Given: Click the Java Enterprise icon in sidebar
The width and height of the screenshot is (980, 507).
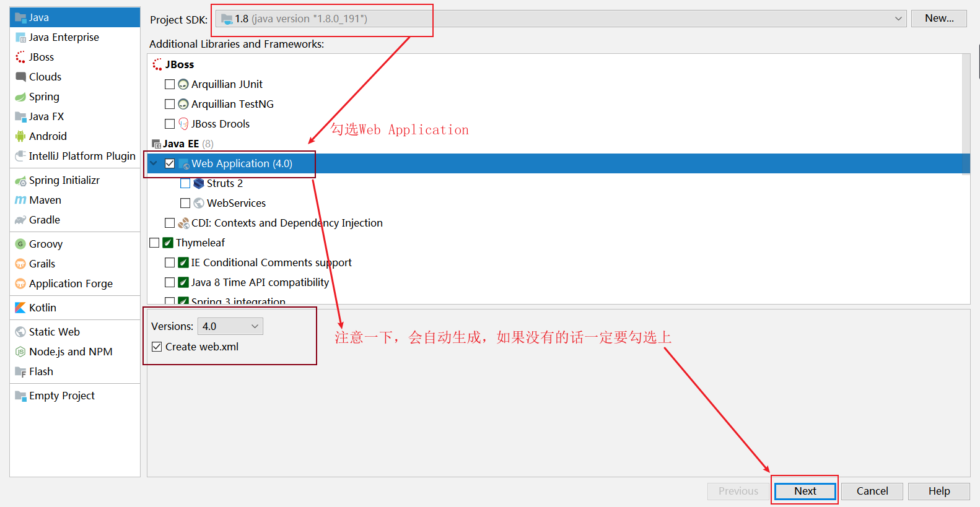Looking at the screenshot, I should (x=20, y=37).
